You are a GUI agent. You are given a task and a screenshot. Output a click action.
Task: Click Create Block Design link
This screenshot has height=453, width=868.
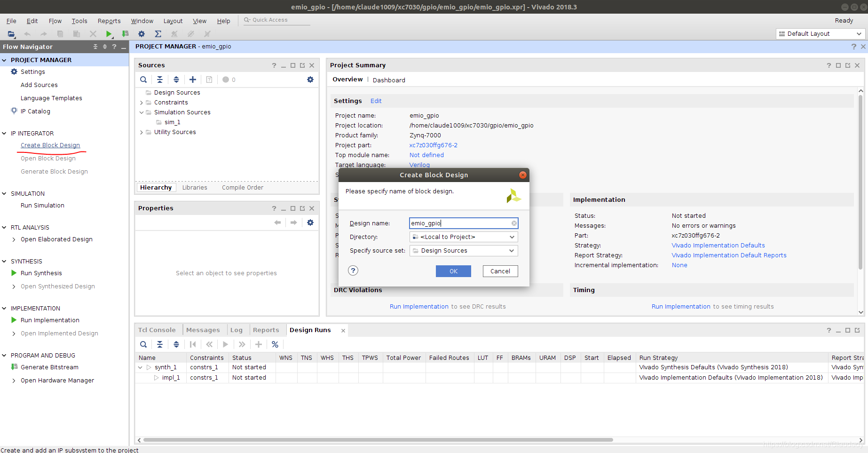pyautogui.click(x=50, y=145)
